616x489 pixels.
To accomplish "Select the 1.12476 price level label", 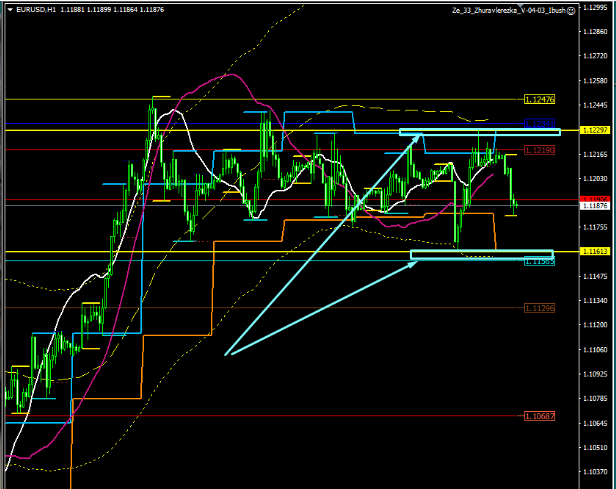I will coord(539,99).
